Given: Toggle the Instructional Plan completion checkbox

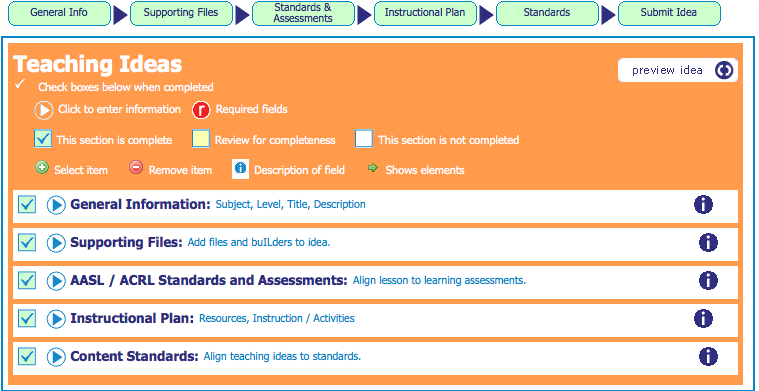Looking at the screenshot, I should 27,318.
